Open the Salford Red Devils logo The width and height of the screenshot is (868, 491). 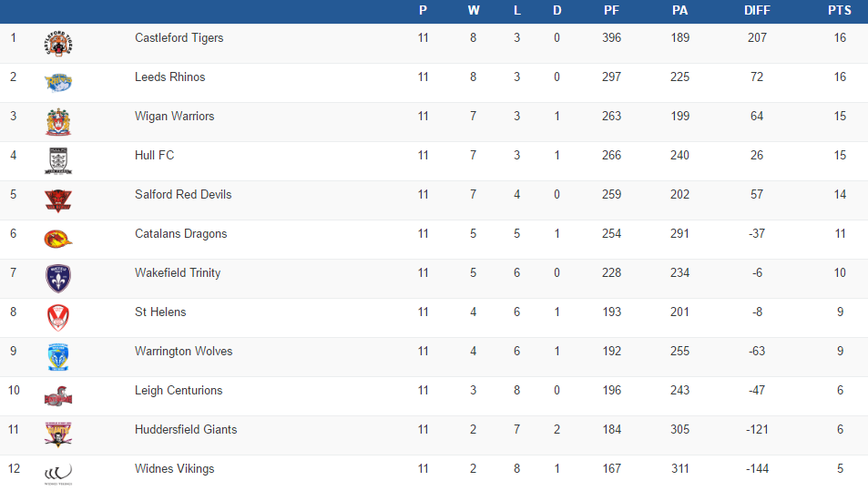pyautogui.click(x=58, y=199)
